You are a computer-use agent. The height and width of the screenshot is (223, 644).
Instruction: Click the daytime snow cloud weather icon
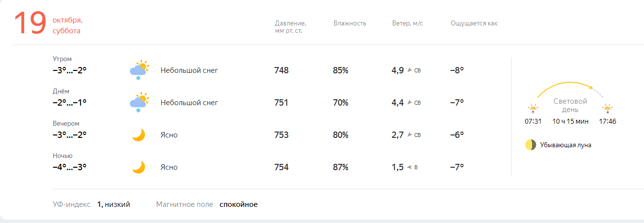pyautogui.click(x=139, y=103)
